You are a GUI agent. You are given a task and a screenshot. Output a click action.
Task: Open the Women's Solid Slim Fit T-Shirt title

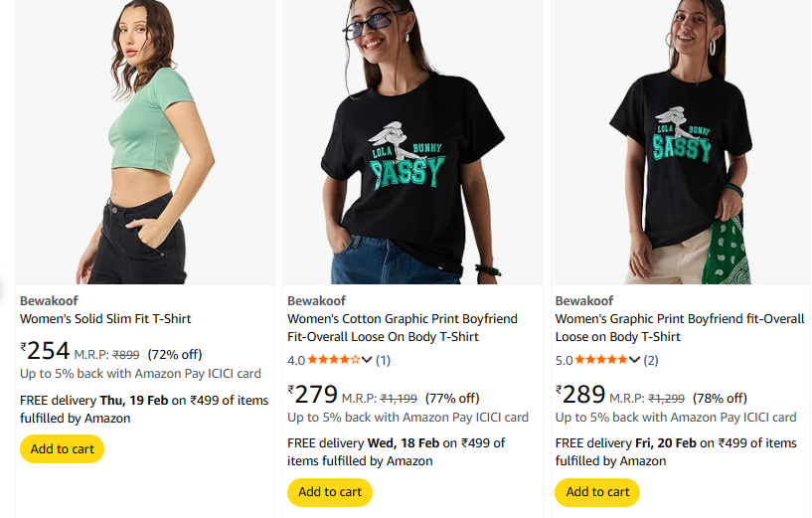coord(105,319)
